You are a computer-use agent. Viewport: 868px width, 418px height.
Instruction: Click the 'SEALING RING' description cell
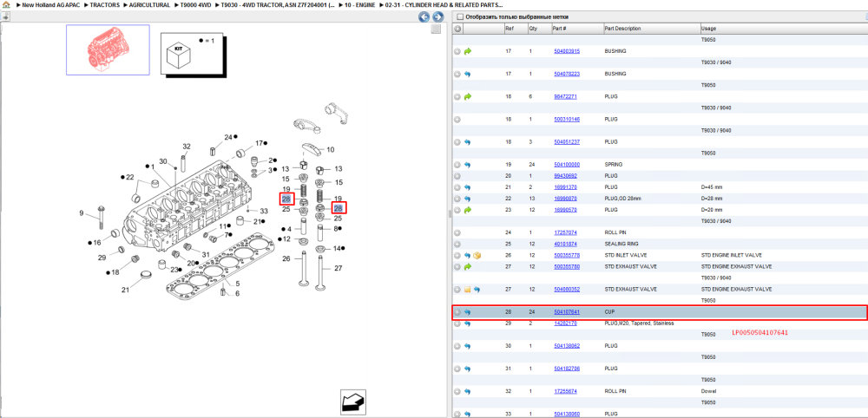pyautogui.click(x=620, y=244)
